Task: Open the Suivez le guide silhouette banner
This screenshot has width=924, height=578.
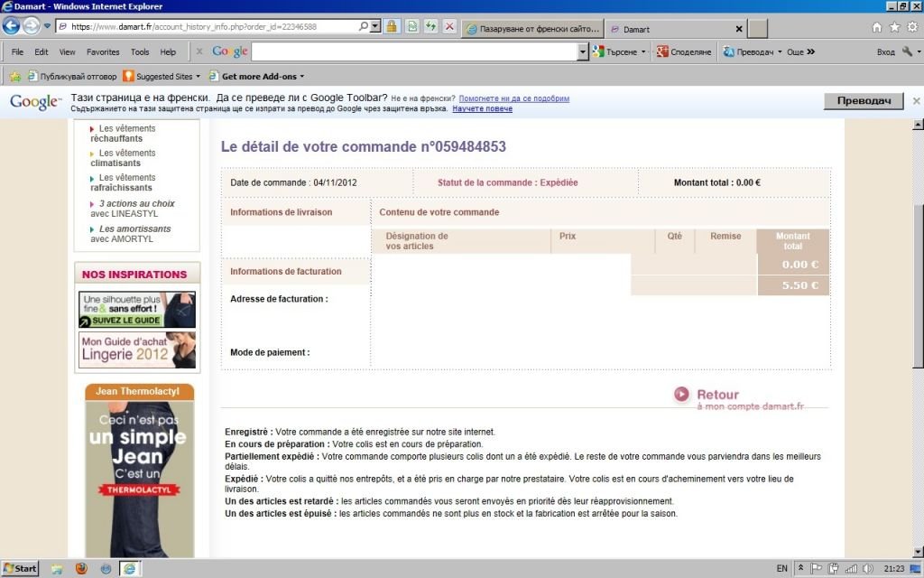Action: point(137,310)
